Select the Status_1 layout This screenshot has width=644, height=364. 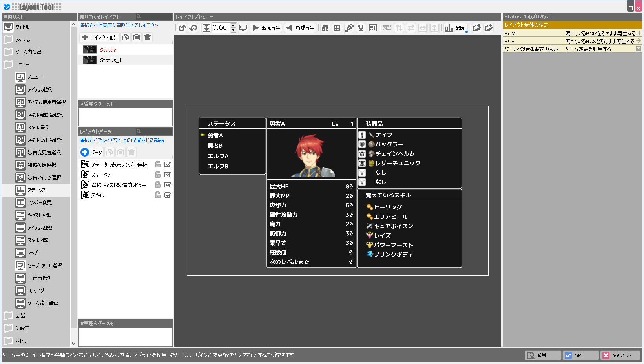click(111, 60)
